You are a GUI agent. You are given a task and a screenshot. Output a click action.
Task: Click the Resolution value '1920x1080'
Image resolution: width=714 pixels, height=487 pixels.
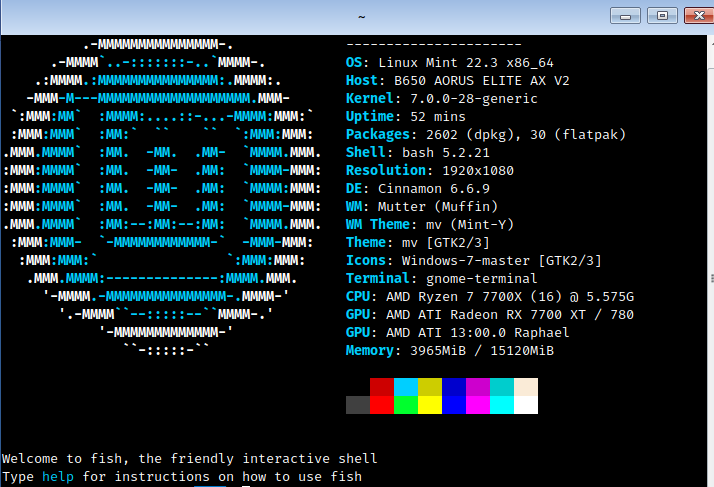[x=478, y=170]
